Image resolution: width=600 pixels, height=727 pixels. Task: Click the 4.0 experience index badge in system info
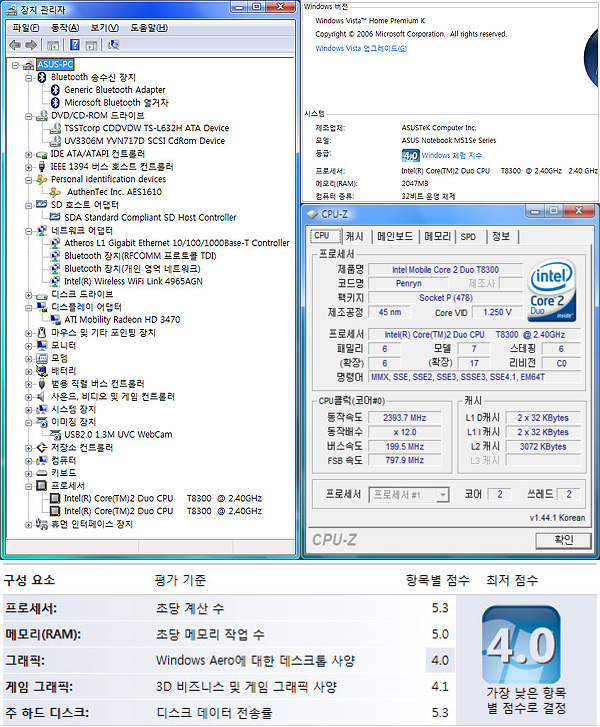tap(410, 156)
